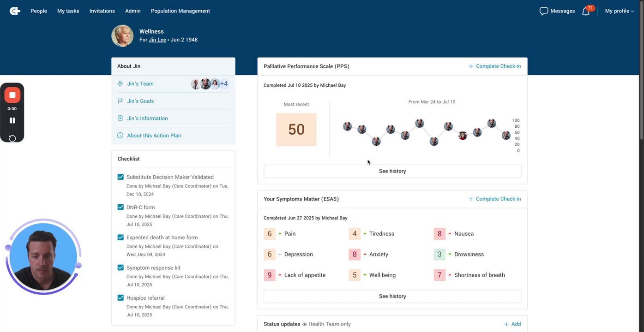Uncheck Substitute Decision Maker Validated checkbox
Viewport: 644px width, 332px height.
pyautogui.click(x=120, y=177)
